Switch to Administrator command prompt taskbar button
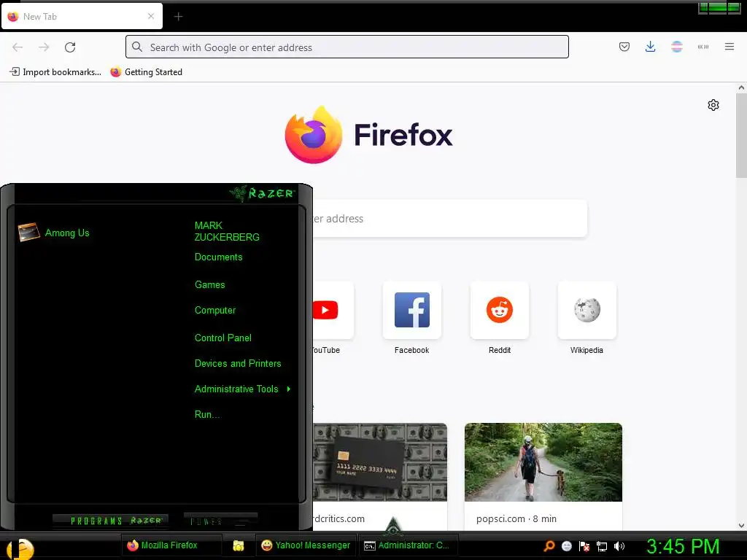Screen dimensions: 747x560 [x=407, y=545]
